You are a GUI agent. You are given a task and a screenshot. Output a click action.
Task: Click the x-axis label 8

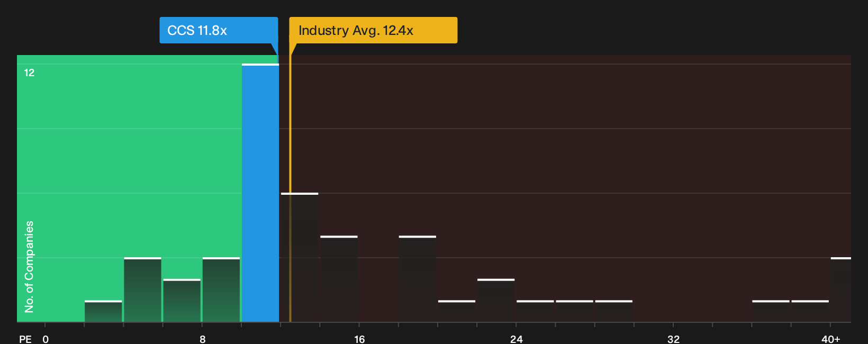pos(203,339)
